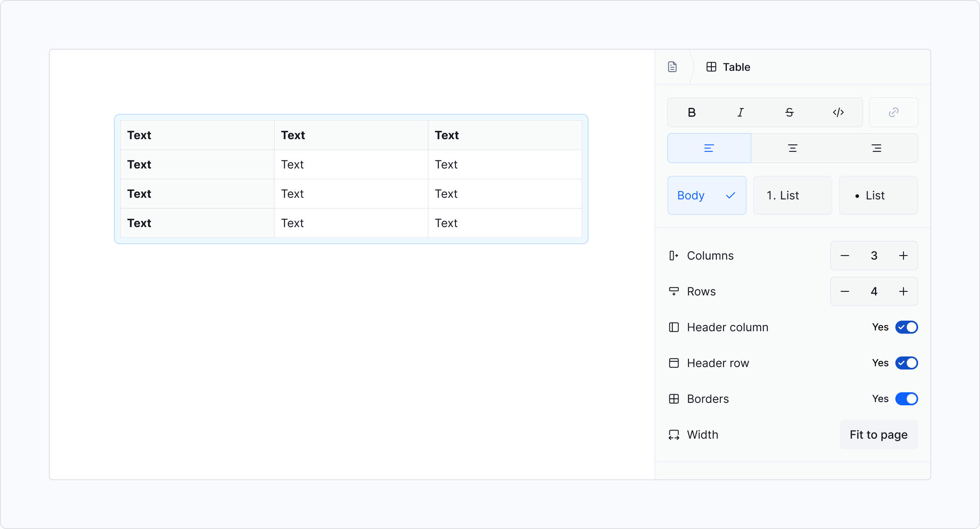This screenshot has width=980, height=529.
Task: Turn off the Header column toggle
Action: pyautogui.click(x=906, y=327)
